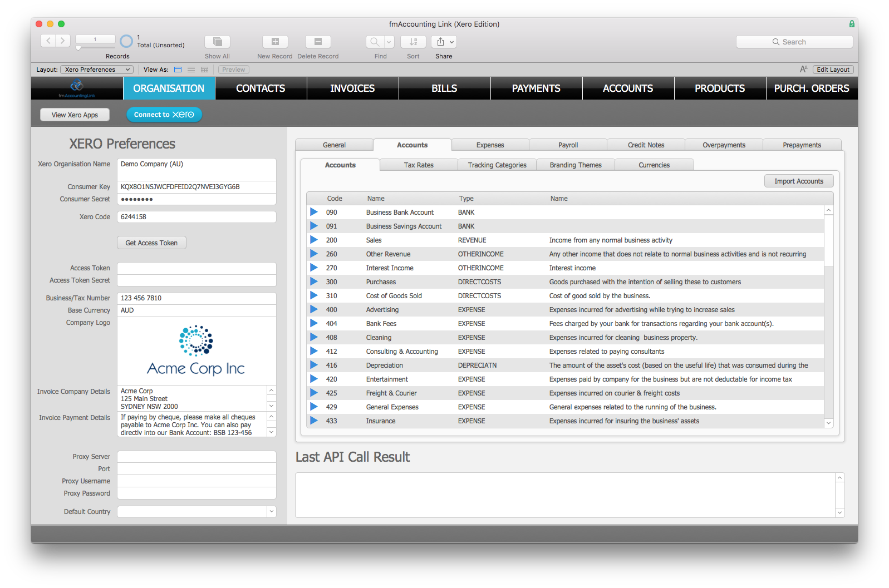Click the text formatting bar icon
The image size is (889, 588).
[x=803, y=70]
